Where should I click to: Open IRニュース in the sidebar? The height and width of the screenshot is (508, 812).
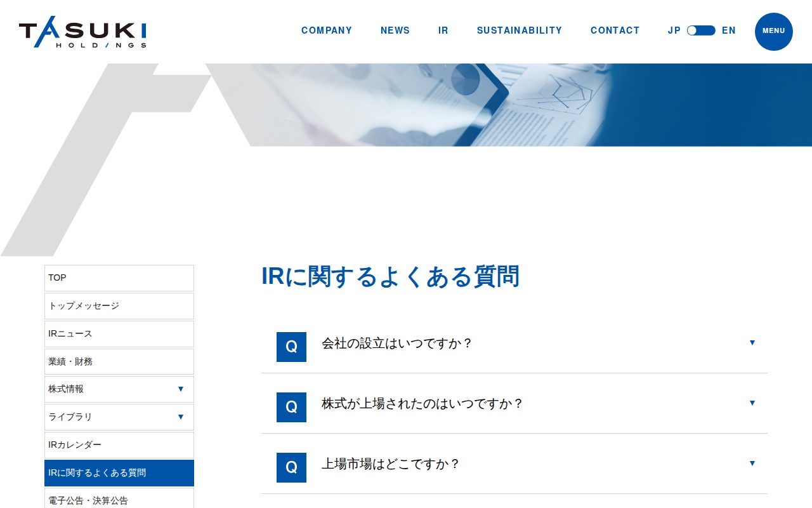(119, 334)
